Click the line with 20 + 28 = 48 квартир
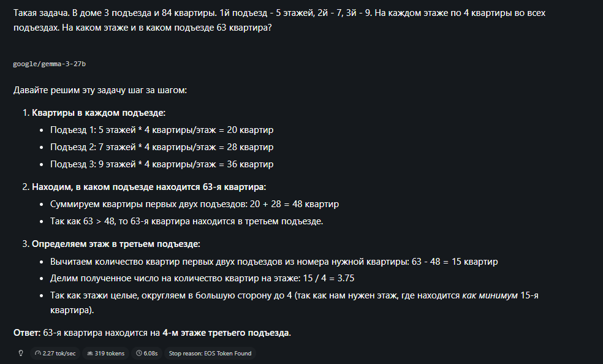This screenshot has height=364, width=603. (x=194, y=204)
